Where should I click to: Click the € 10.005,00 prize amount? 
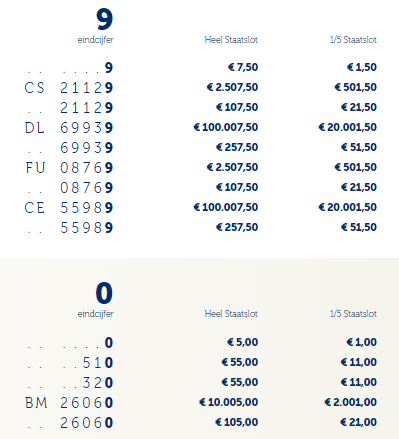(229, 402)
